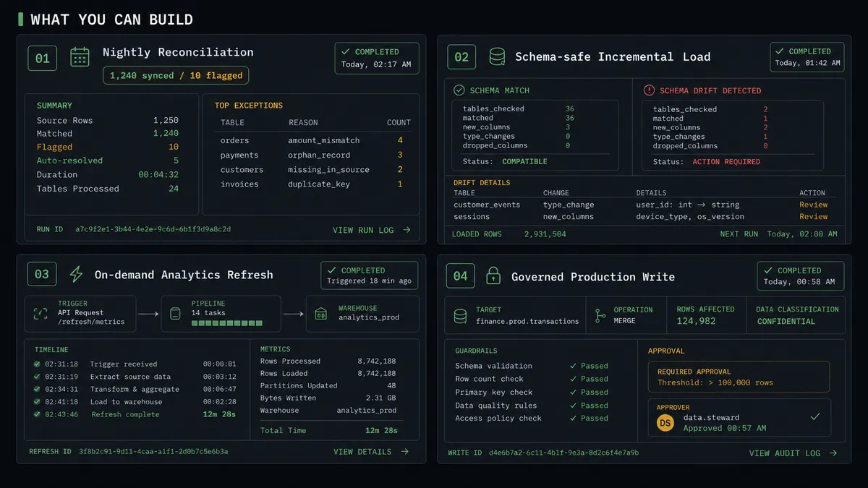The width and height of the screenshot is (868, 488).
Task: Click the check icon for Transform & aggregate step
Action: [x=37, y=389]
